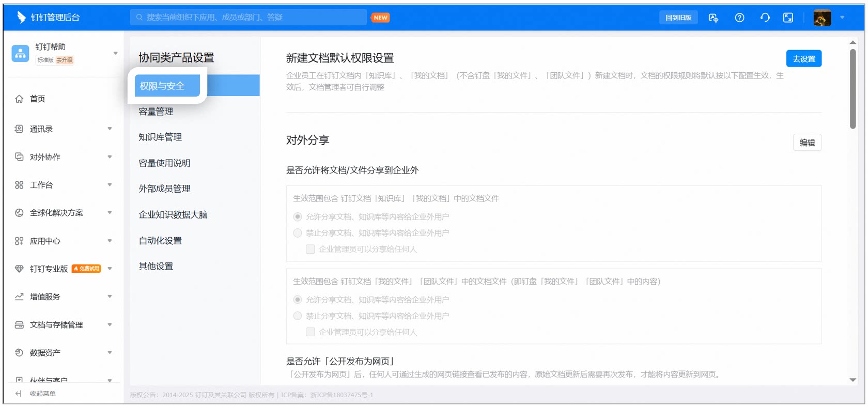Expand the 文档与存储管理 menu arrow
868x406 pixels.
point(110,325)
